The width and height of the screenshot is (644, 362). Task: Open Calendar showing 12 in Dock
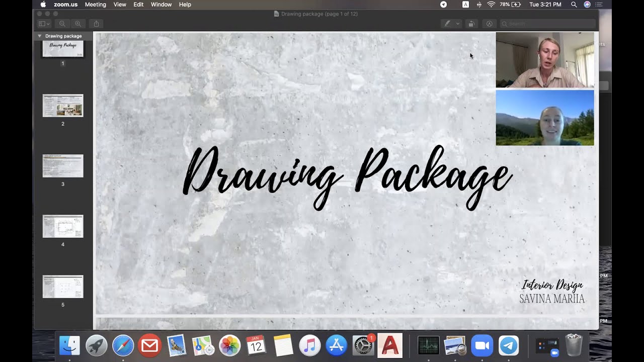pyautogui.click(x=256, y=345)
